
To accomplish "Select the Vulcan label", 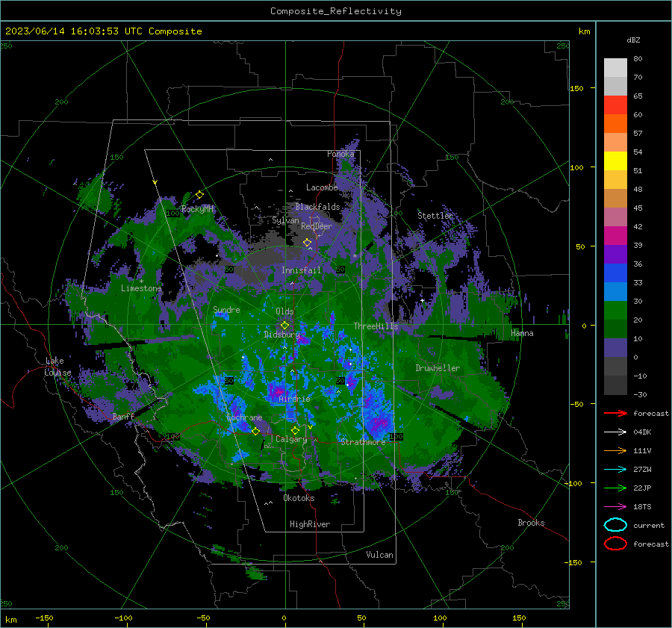I will pyautogui.click(x=379, y=555).
